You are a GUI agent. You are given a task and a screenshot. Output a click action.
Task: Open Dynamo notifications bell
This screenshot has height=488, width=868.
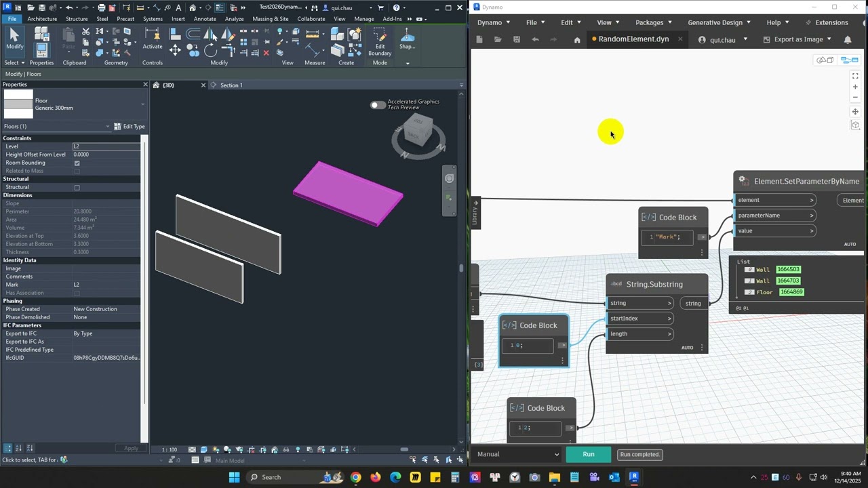(x=848, y=40)
